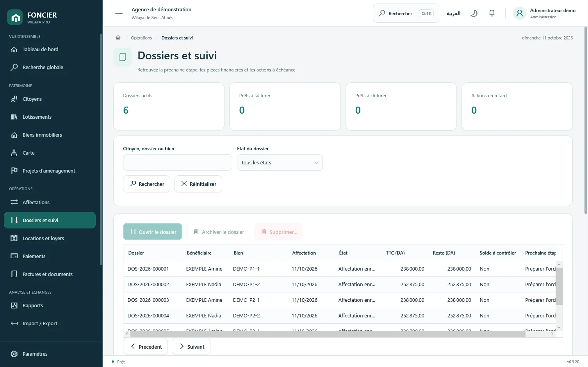
Task: Go to Suivant page
Action: pyautogui.click(x=191, y=347)
